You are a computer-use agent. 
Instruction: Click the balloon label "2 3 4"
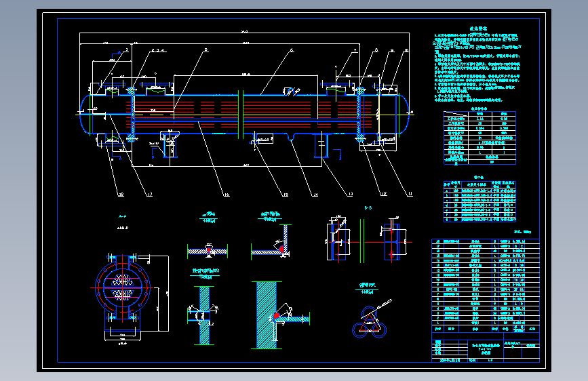pyautogui.click(x=158, y=50)
